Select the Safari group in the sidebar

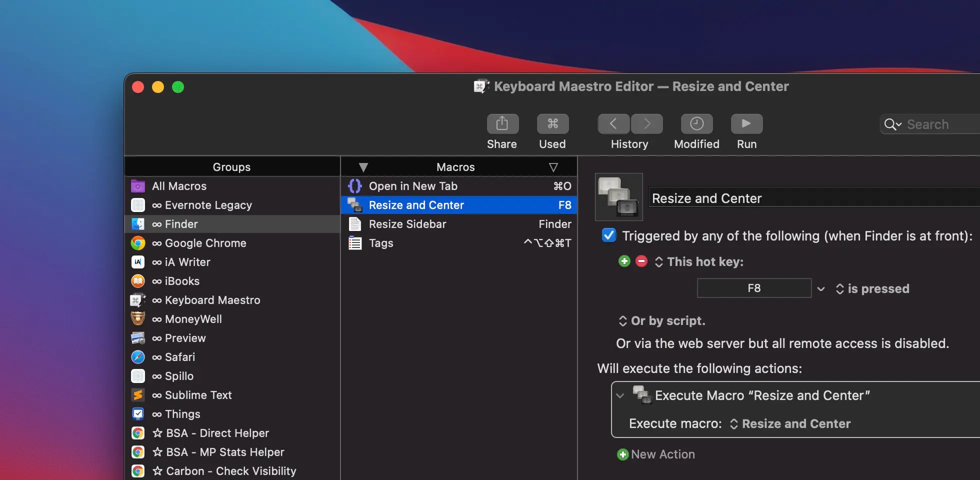[180, 357]
